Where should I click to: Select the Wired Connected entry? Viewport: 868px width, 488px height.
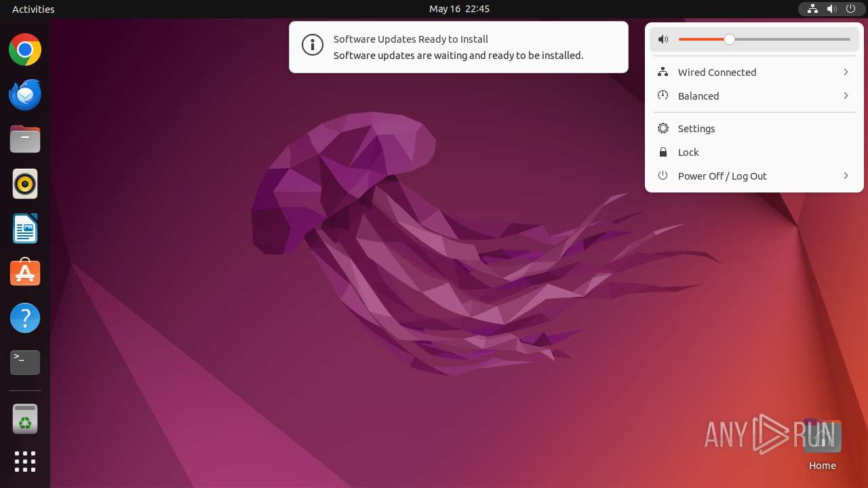754,72
